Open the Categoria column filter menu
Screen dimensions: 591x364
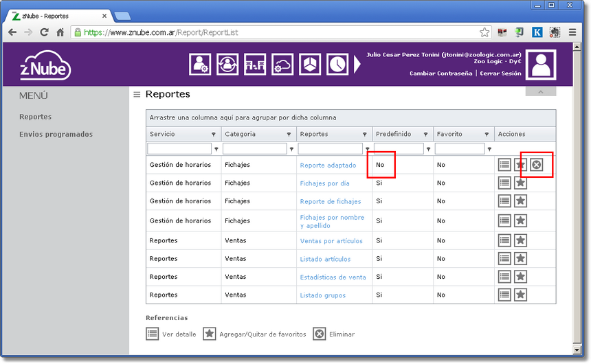point(289,134)
